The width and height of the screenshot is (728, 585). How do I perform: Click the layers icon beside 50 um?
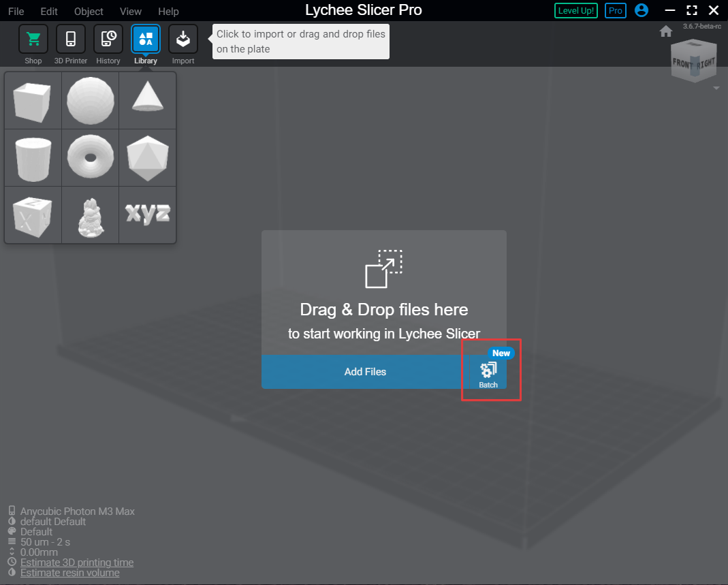click(12, 541)
